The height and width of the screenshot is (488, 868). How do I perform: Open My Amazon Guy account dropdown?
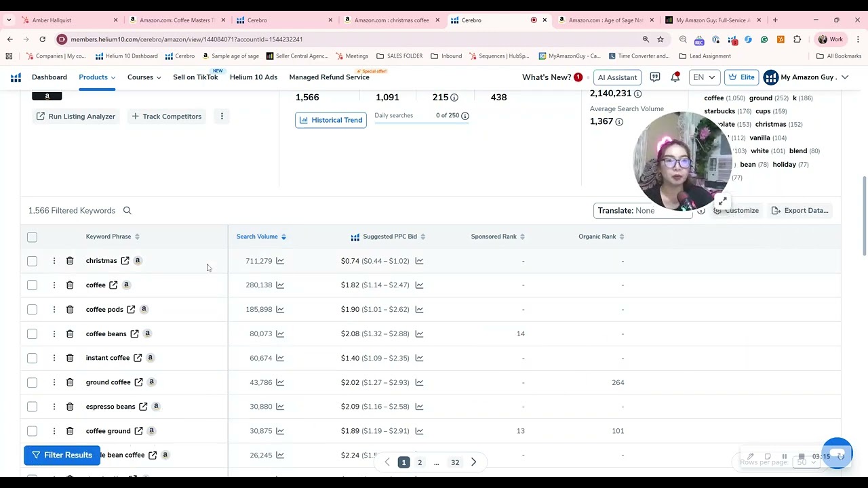pos(806,77)
